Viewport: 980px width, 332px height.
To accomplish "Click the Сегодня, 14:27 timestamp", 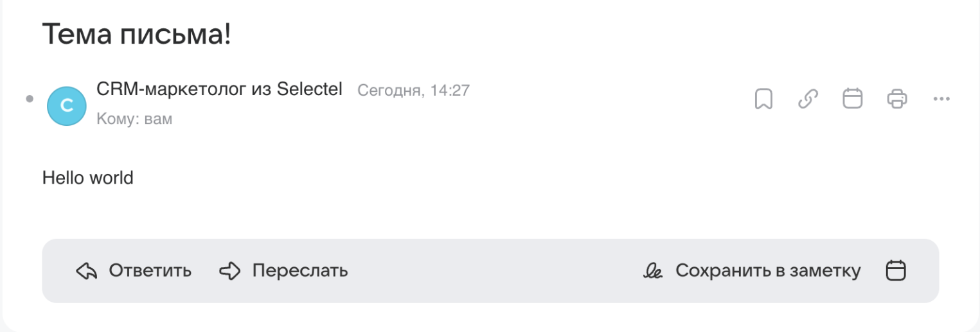I will point(413,91).
